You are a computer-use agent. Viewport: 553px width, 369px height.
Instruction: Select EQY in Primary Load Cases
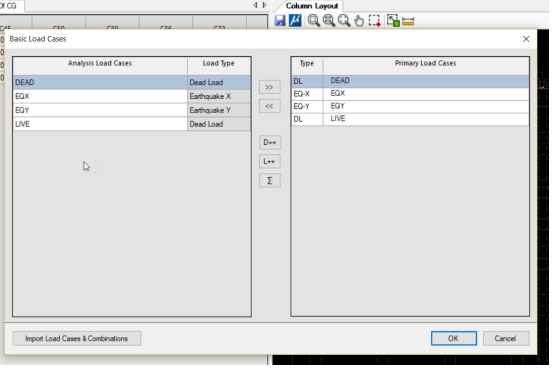coord(426,106)
